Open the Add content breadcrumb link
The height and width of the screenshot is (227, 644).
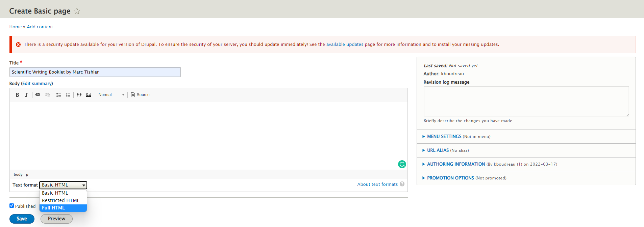(x=40, y=27)
